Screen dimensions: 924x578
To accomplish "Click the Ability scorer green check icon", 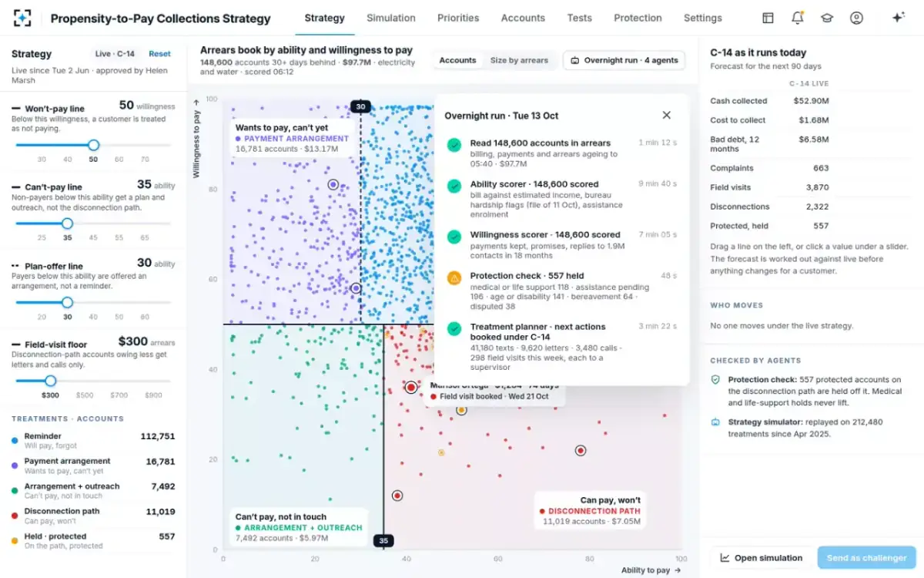I will (454, 187).
